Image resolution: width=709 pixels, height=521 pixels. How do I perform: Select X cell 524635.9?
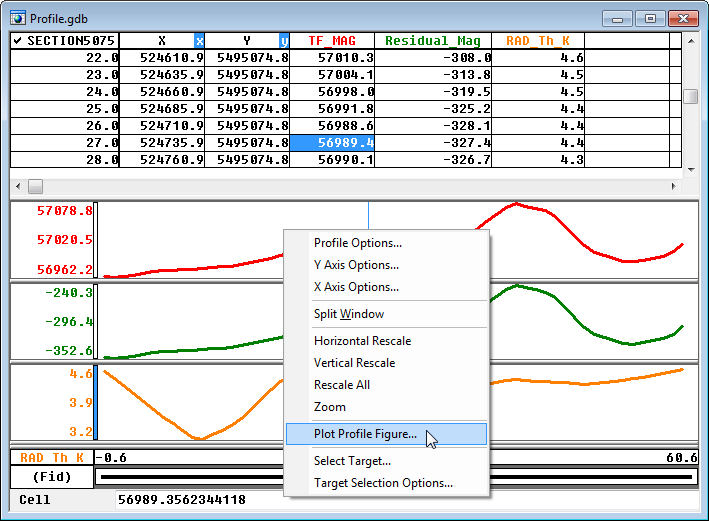(162, 75)
